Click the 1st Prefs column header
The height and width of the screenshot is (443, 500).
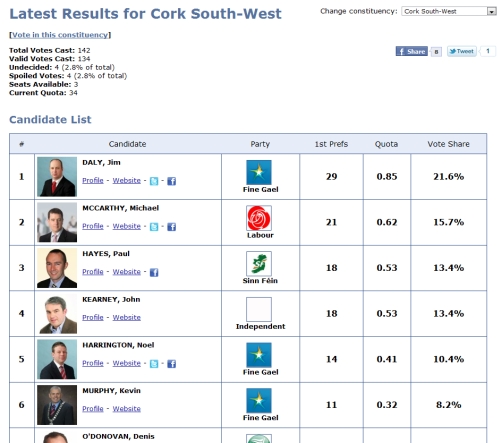[331, 144]
